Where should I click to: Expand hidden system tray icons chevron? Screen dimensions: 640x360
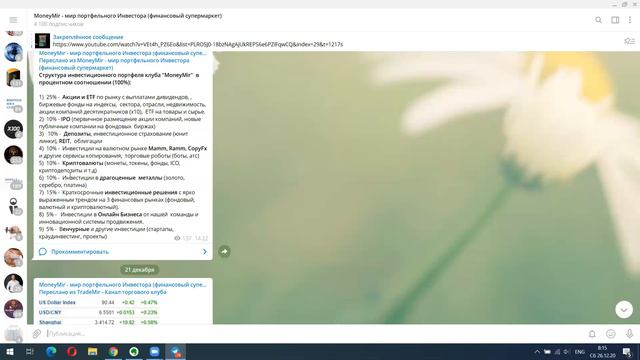537,352
